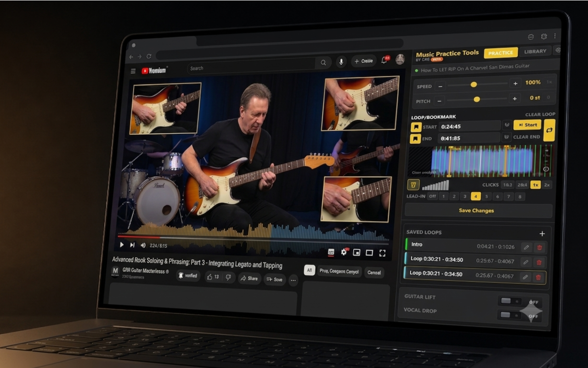Click the PITCH slider
Viewport: 588px width, 368px height.
[x=477, y=99]
